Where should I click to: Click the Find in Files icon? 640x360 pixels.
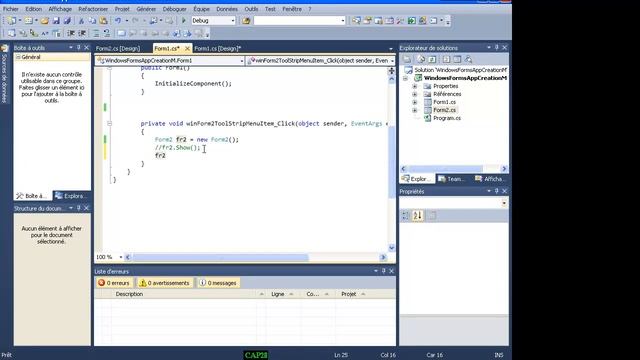pyautogui.click(x=246, y=20)
